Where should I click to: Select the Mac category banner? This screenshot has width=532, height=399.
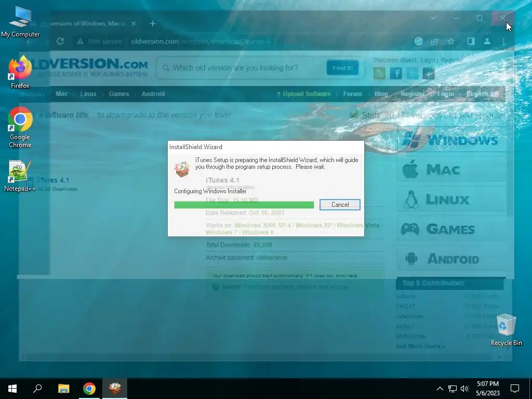pyautogui.click(x=451, y=169)
